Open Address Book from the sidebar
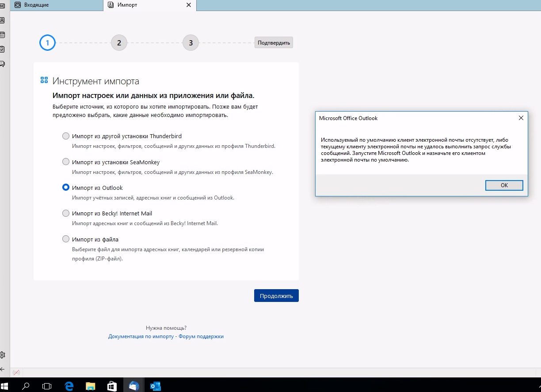 click(2, 20)
